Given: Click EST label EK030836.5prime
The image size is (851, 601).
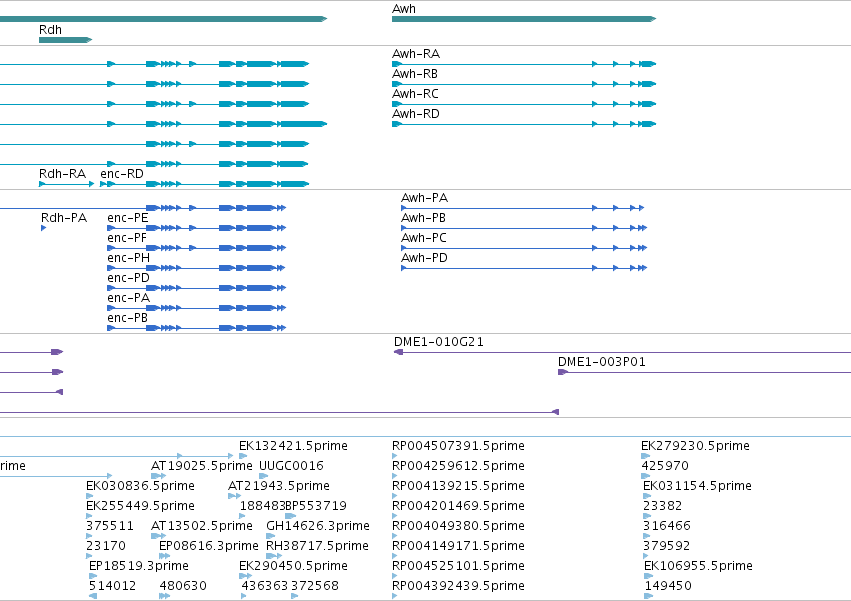Looking at the screenshot, I should click(141, 486).
